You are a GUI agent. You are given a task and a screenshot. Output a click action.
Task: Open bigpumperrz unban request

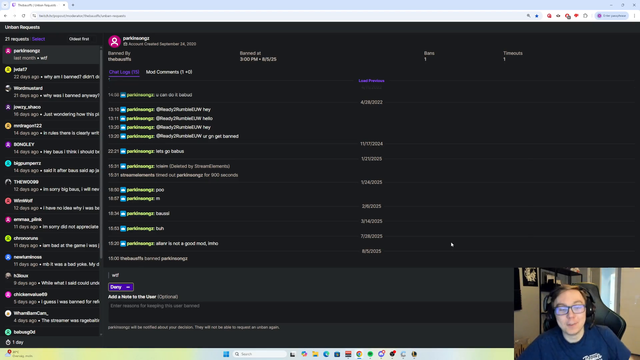click(51, 167)
